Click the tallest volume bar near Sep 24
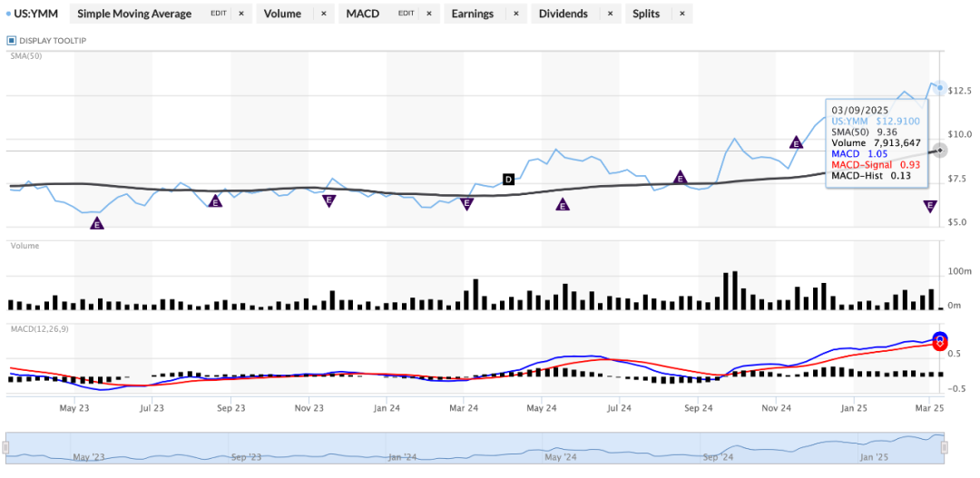 pyautogui.click(x=734, y=290)
